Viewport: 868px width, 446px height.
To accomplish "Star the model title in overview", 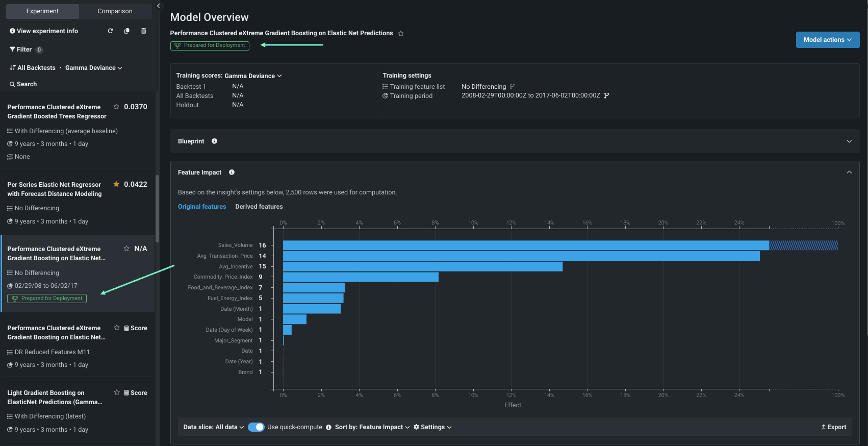I will (x=401, y=34).
